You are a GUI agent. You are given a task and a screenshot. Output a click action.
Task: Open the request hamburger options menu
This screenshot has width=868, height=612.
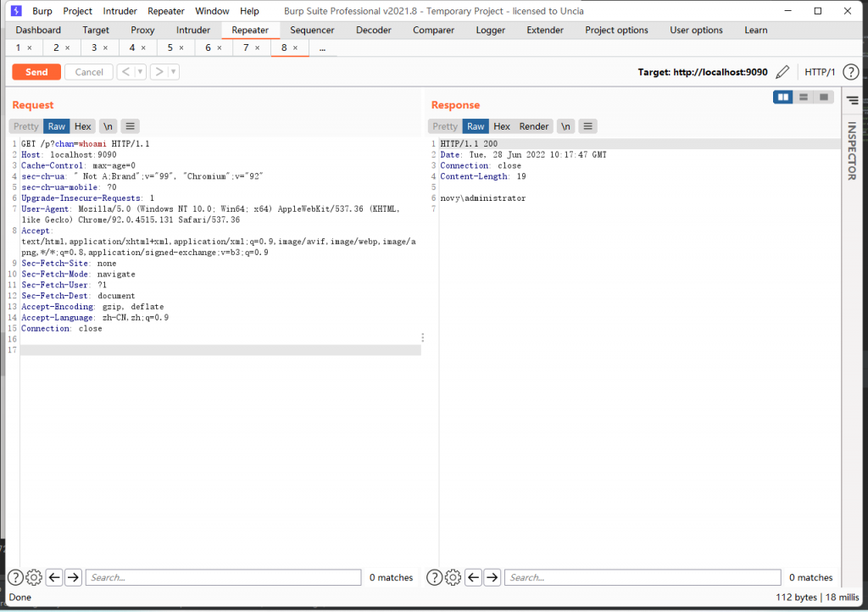[x=130, y=126]
